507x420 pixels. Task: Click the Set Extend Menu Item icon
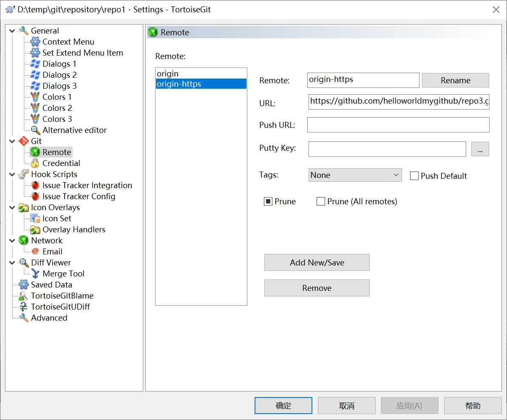pos(35,53)
